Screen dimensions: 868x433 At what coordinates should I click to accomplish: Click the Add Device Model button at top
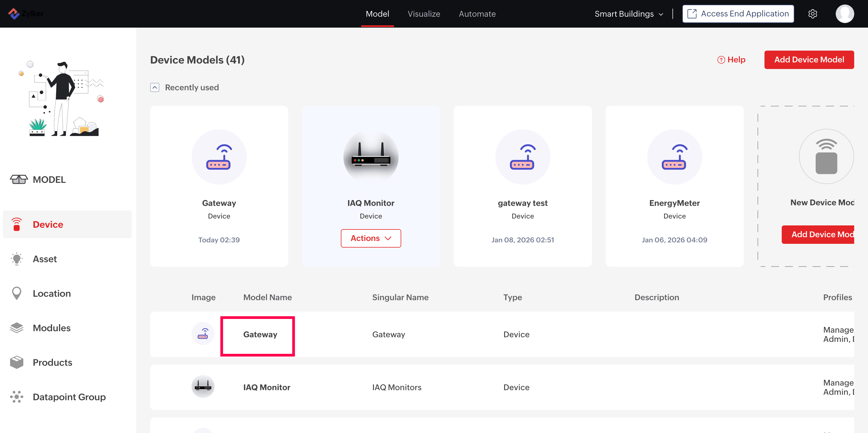coord(809,60)
